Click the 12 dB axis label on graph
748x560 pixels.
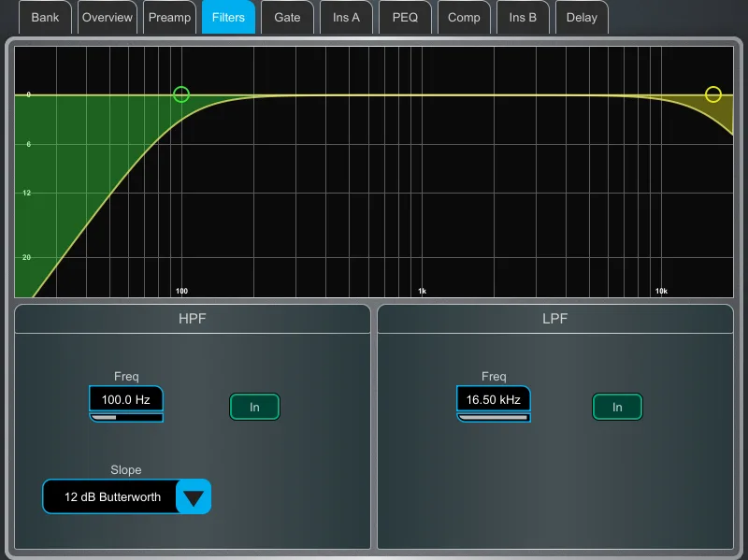tap(27, 193)
